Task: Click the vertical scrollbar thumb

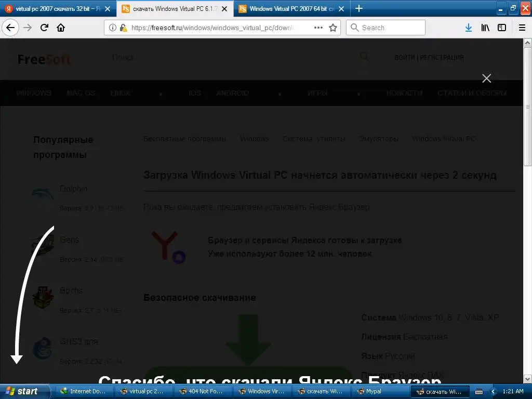Action: 528,107
